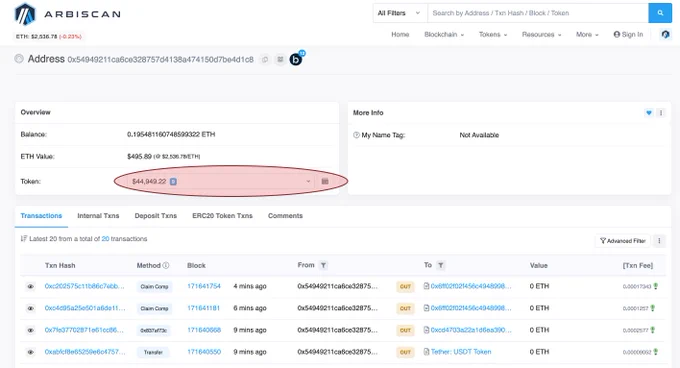Open the token holdings wallet icon

325,181
